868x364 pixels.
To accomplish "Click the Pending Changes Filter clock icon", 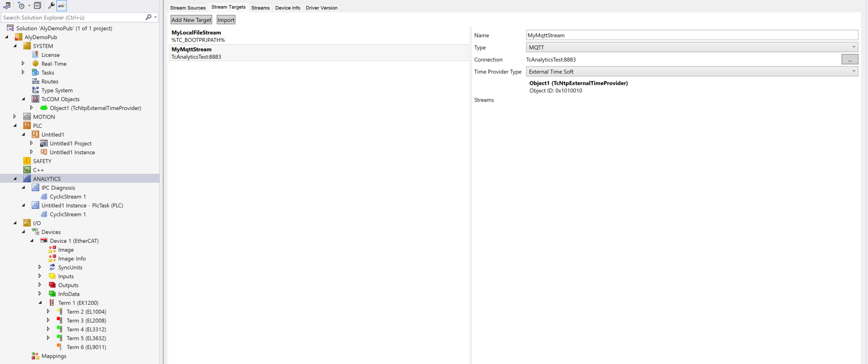I will click(x=21, y=6).
